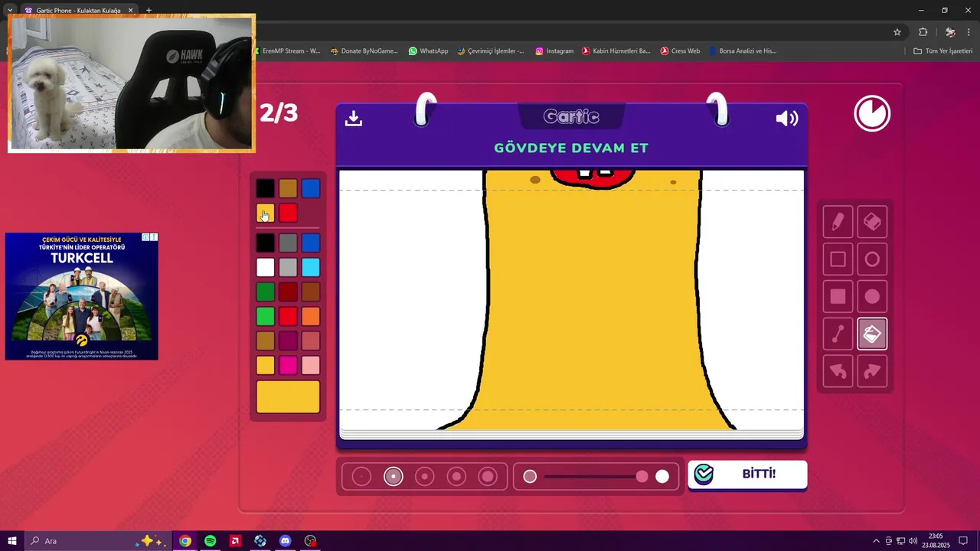The height and width of the screenshot is (551, 980).
Task: Mute game sound via speaker icon
Action: 787,118
